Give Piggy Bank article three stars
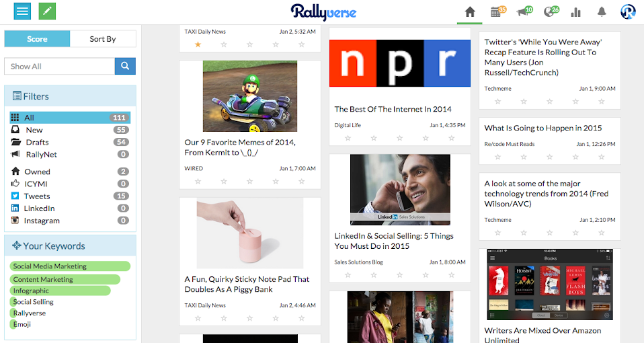644x343 pixels. (x=249, y=318)
